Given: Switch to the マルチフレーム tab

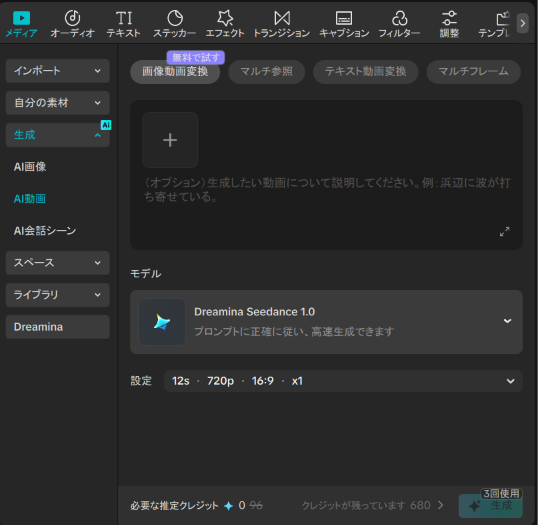Looking at the screenshot, I should pos(473,72).
